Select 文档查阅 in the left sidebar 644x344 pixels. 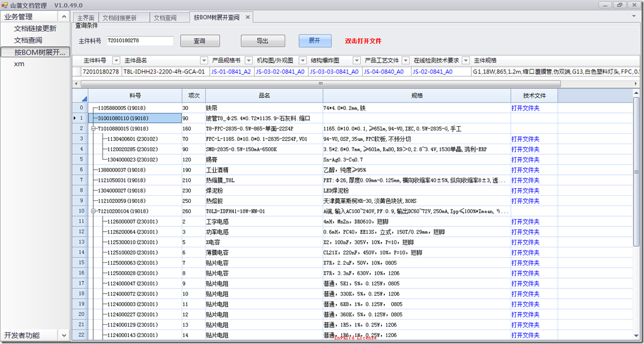(x=28, y=40)
